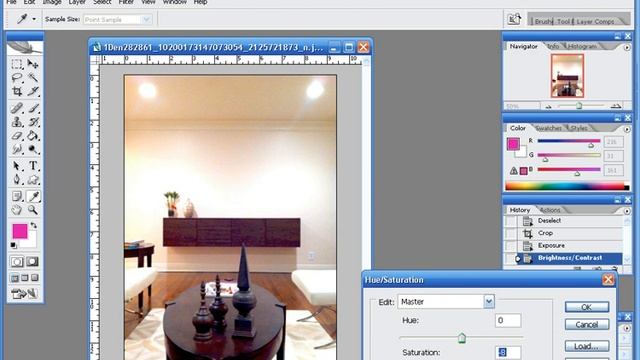Screen dimensions: 640x360
Task: Switch to Standard mode editing
Action: [17, 262]
